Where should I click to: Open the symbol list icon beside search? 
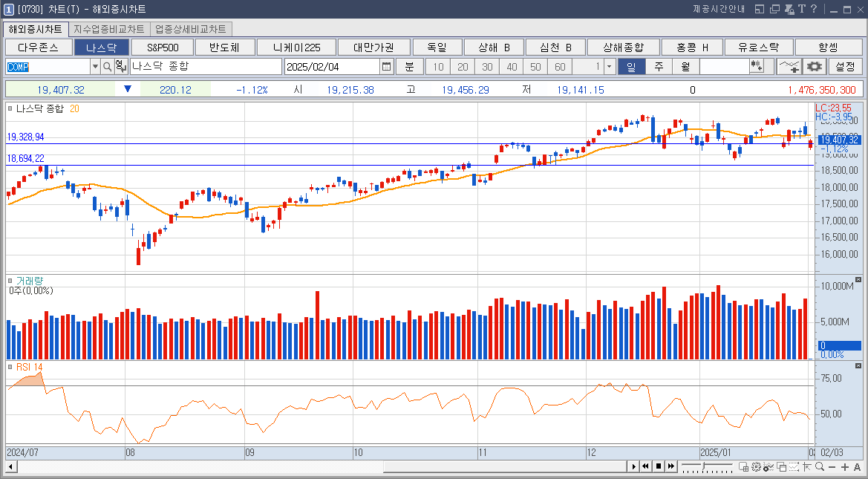point(121,67)
